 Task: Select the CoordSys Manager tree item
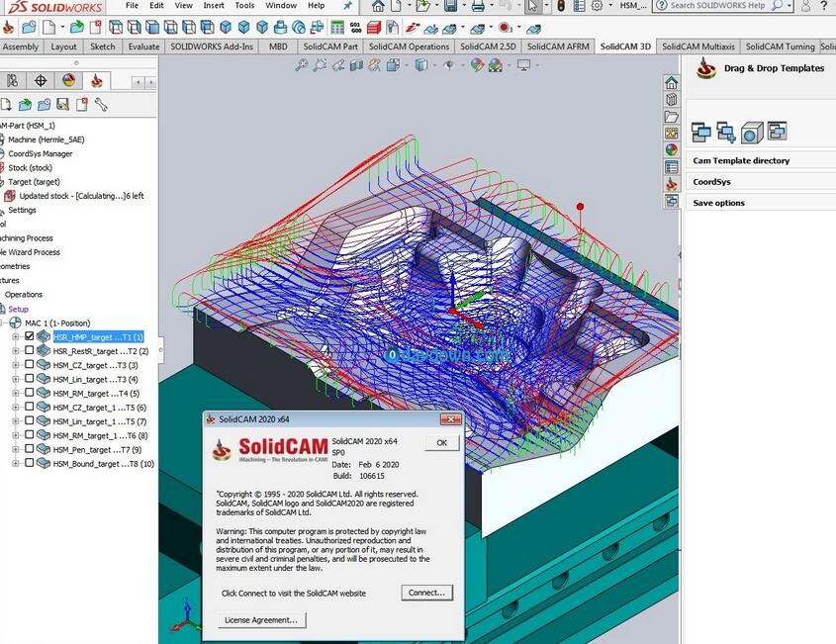pos(40,153)
